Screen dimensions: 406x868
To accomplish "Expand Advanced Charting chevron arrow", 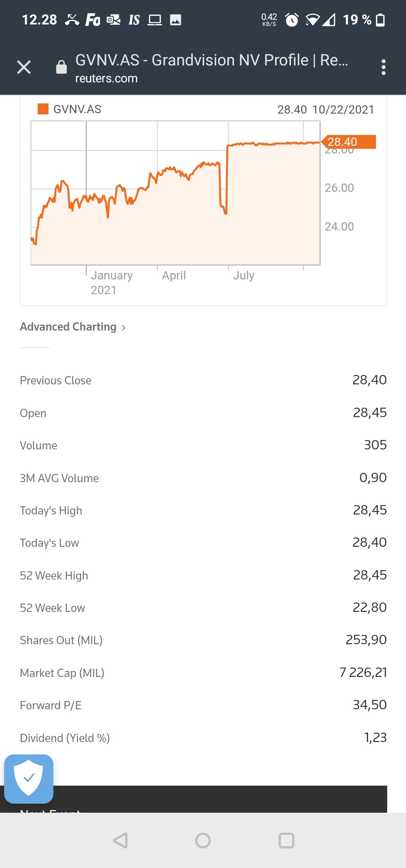I will 124,328.
